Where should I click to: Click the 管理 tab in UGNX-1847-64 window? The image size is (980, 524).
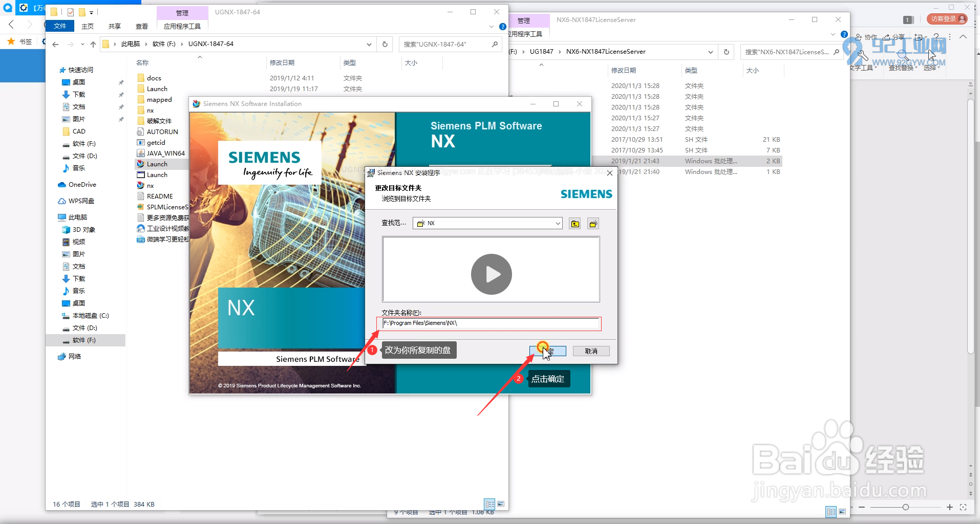[182, 13]
